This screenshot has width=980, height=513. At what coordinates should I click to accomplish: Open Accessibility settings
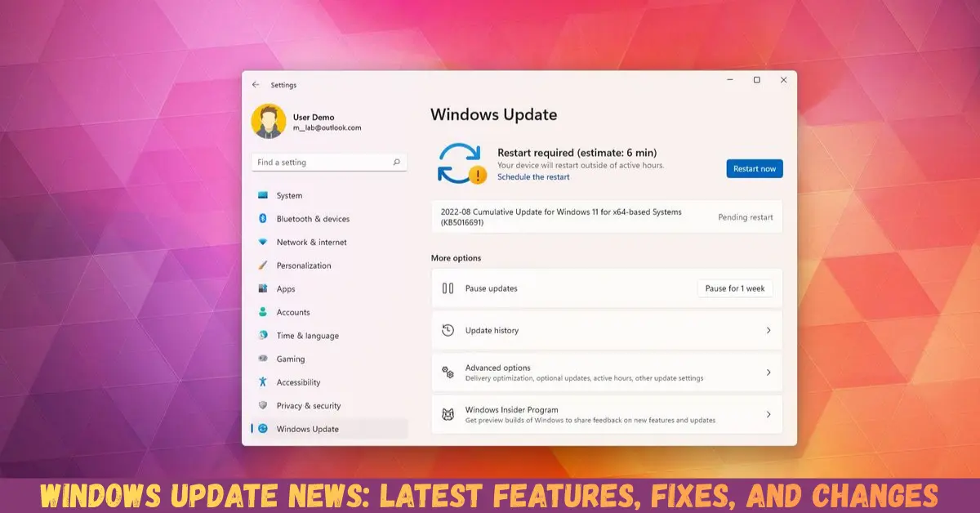[x=329, y=381]
